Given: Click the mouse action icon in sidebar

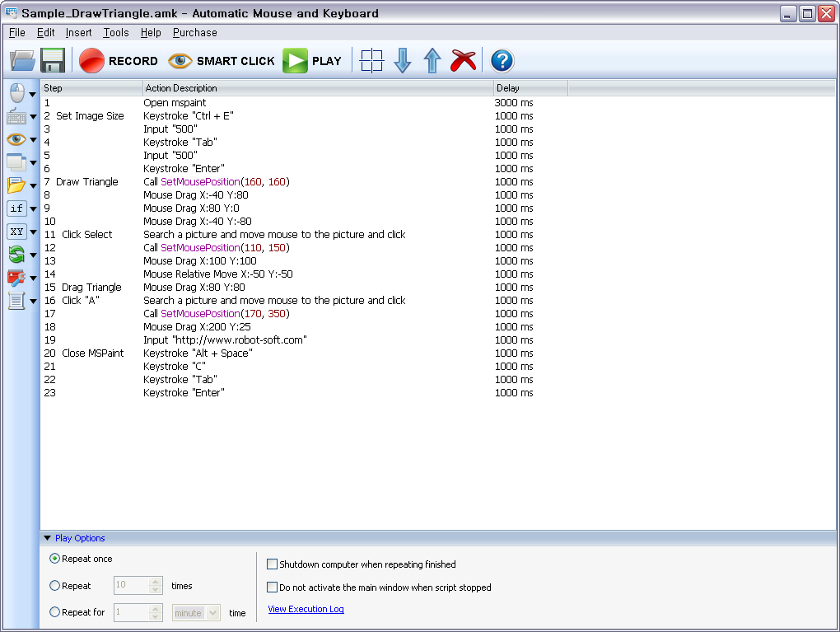Looking at the screenshot, I should click(x=17, y=93).
